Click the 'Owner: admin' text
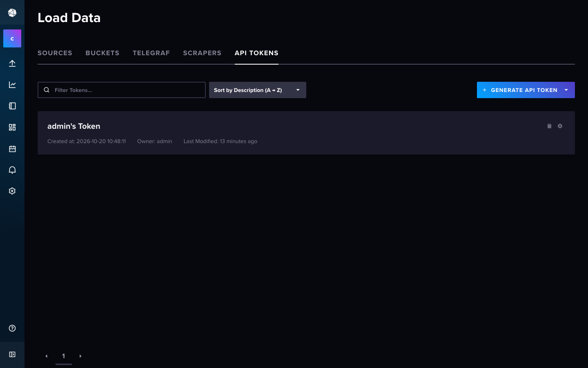 click(155, 141)
